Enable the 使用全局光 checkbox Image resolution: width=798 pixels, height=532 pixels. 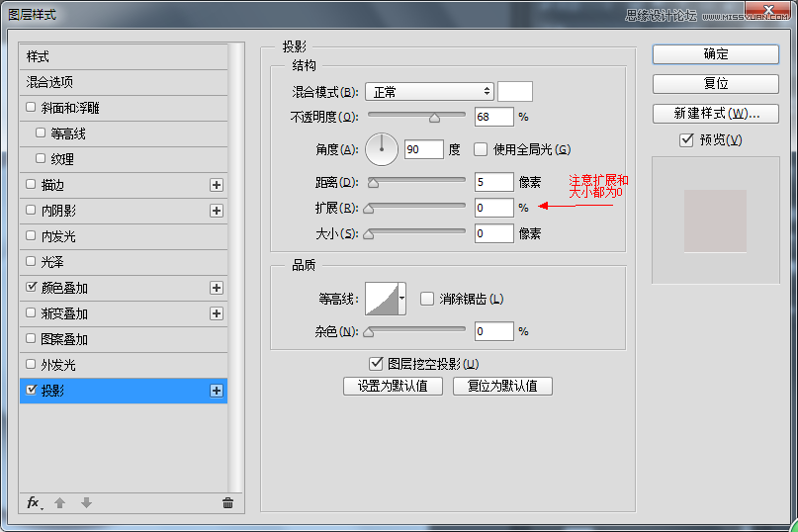481,149
